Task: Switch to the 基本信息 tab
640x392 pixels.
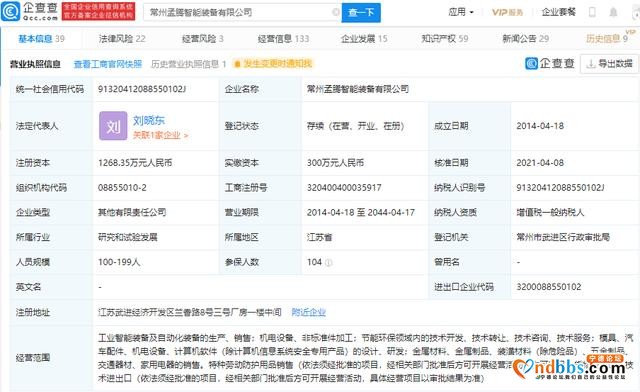Action: pos(41,39)
